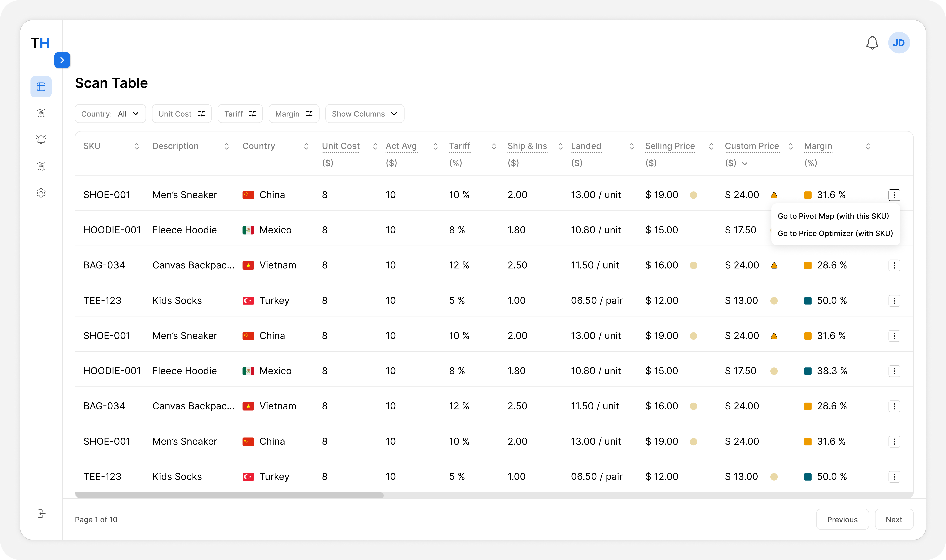This screenshot has height=560, width=946.
Task: Open the Country: All filter dropdown
Action: pos(110,114)
